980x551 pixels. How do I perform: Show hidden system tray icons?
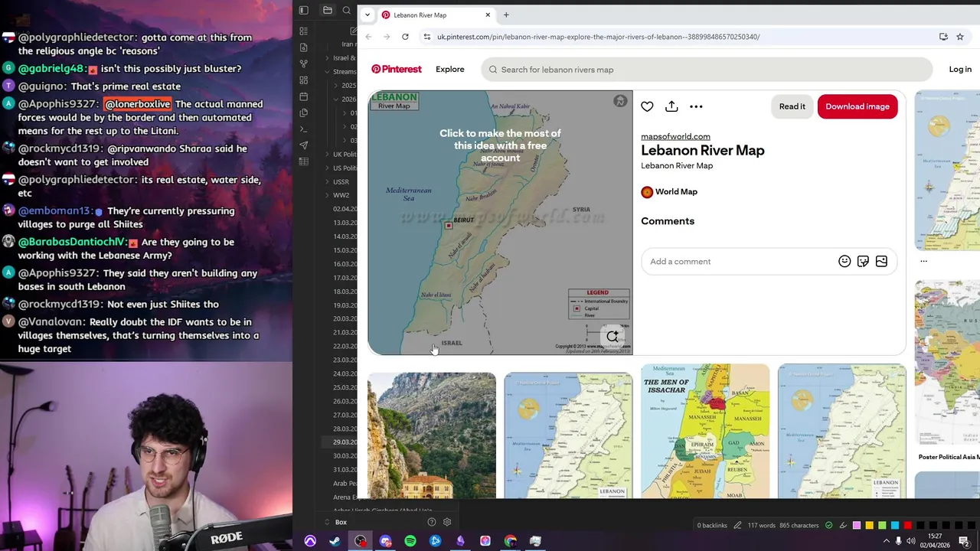tap(887, 541)
